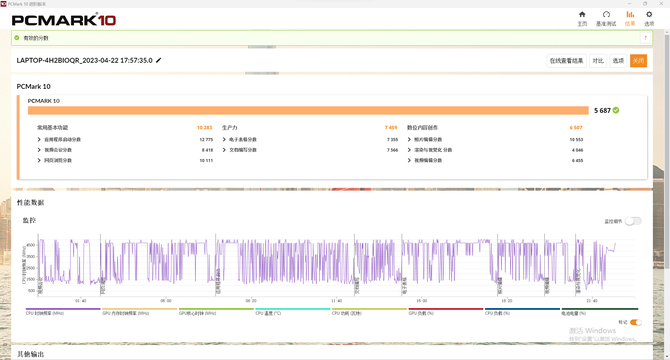Click the 01:40 time label on the chart
Viewport: 670px width, 360px height.
pos(81,301)
